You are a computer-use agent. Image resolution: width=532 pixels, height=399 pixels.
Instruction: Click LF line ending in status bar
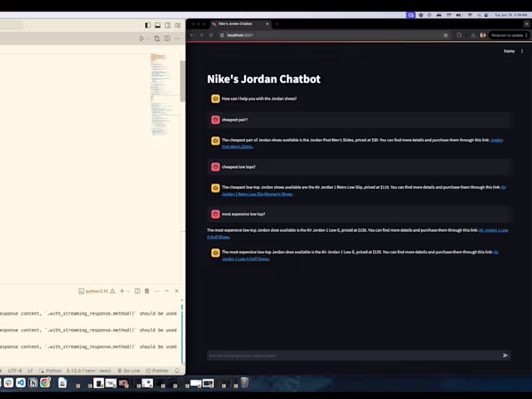[30, 370]
